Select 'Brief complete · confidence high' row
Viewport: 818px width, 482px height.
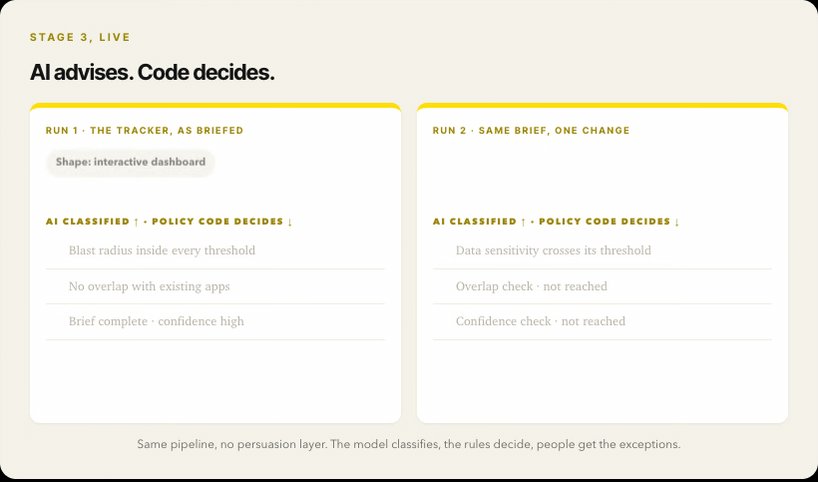[215, 321]
